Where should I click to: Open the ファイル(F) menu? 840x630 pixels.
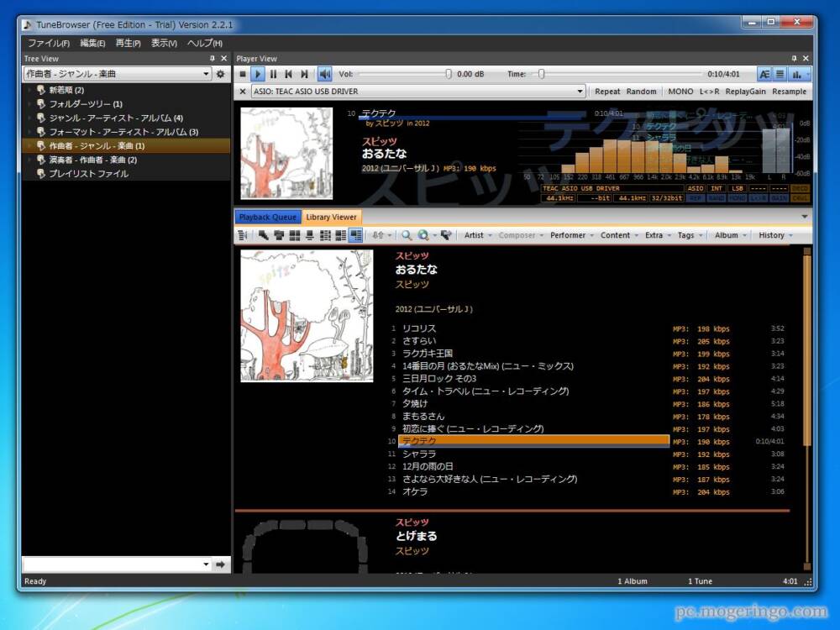[49, 43]
